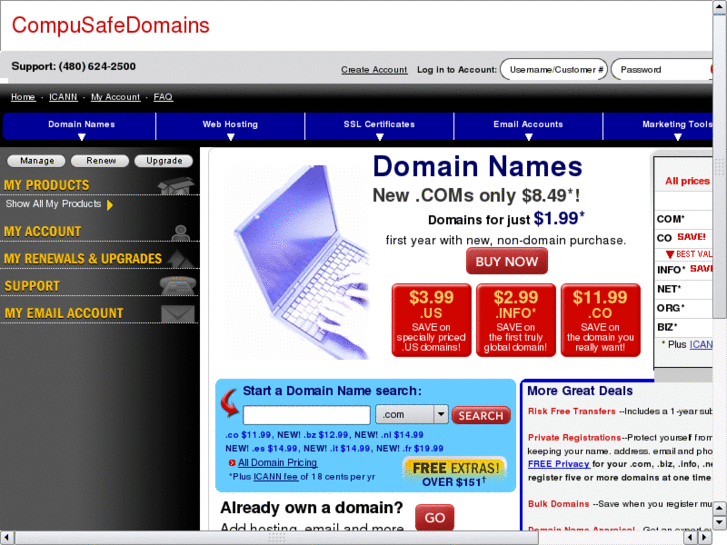This screenshot has width=727, height=545.
Task: Click the BIZ* row in the price list
Action: click(x=684, y=327)
